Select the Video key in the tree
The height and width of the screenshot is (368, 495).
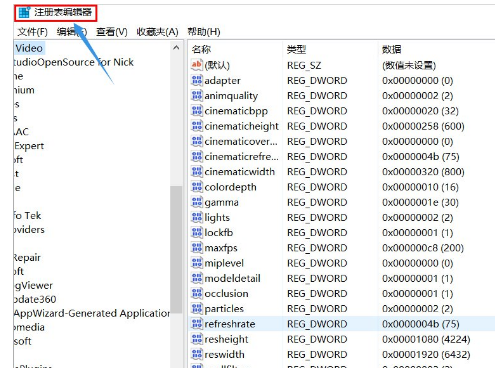29,48
